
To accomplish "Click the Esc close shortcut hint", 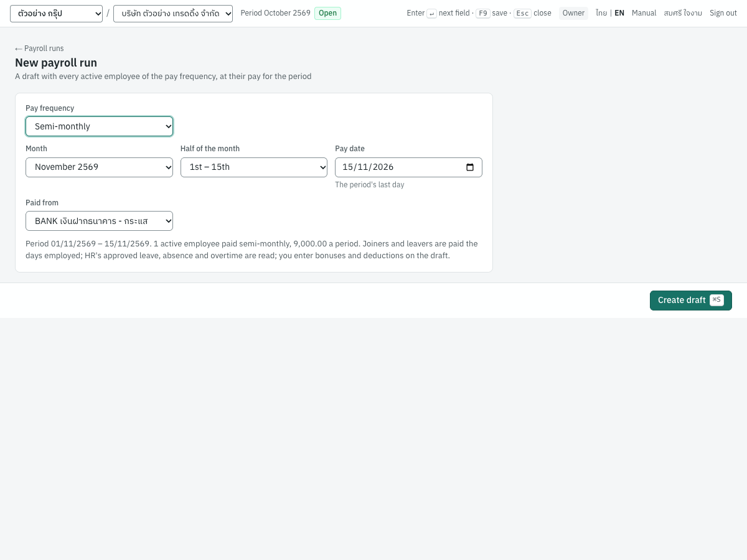I will coord(532,13).
